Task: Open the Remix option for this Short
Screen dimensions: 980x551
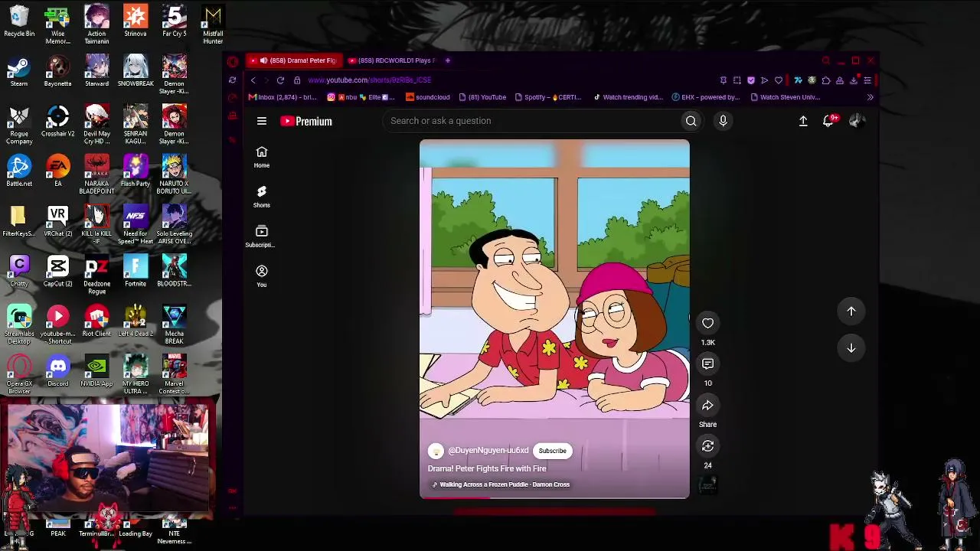Action: coord(707,445)
